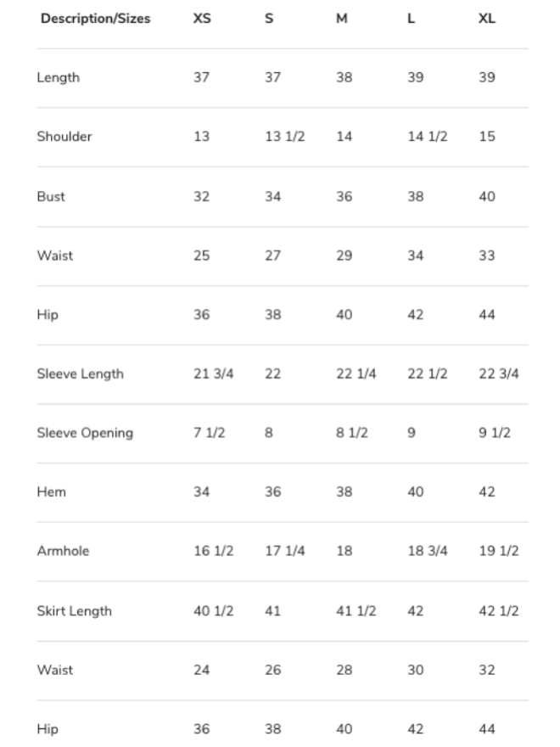The image size is (560, 747).
Task: Click the M size column header
Action: (341, 19)
